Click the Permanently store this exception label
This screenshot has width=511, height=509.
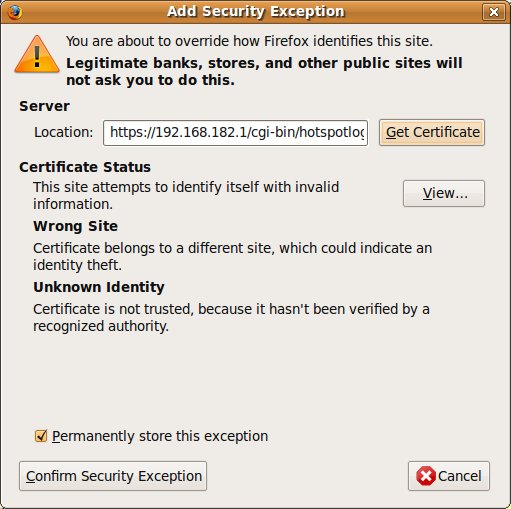[x=160, y=436]
